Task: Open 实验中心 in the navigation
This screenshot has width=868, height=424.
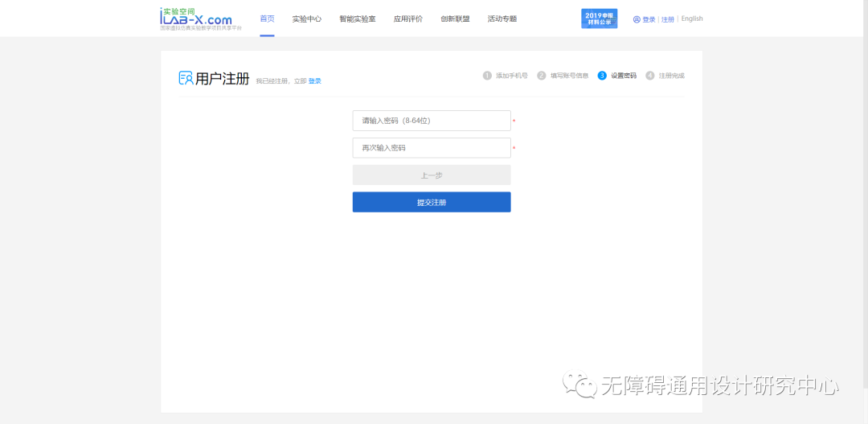Action: (x=306, y=19)
